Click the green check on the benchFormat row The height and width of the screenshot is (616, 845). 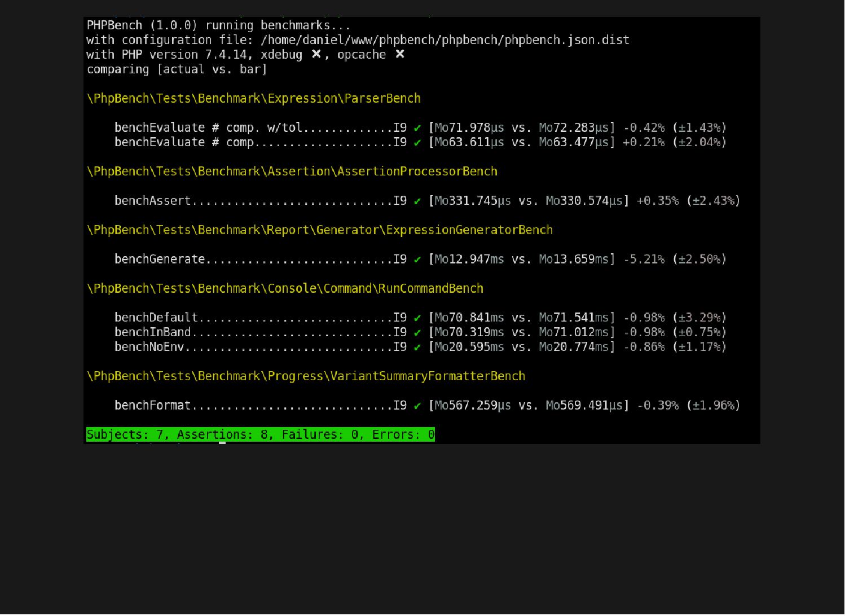[417, 406]
